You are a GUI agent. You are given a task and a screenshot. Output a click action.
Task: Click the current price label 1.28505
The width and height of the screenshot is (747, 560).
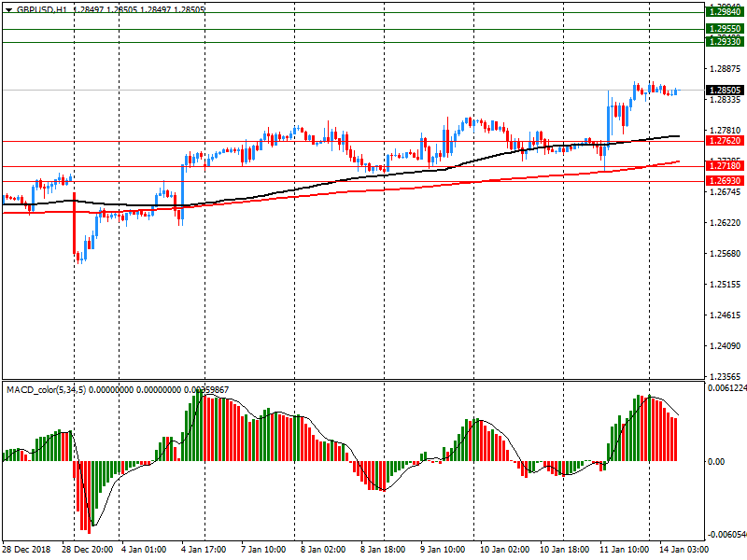pyautogui.click(x=726, y=91)
